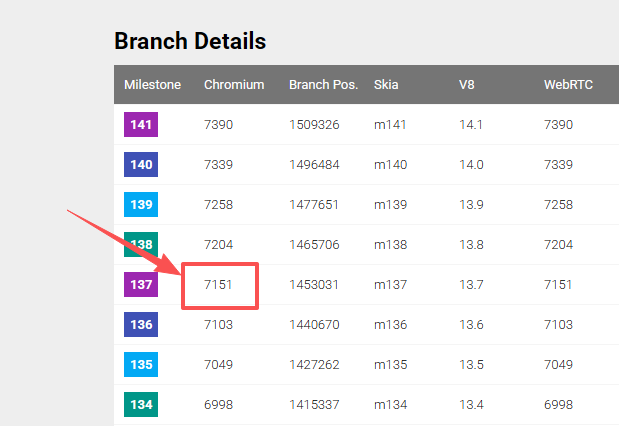The width and height of the screenshot is (619, 426).
Task: Click Skia value m137
Action: [390, 285]
